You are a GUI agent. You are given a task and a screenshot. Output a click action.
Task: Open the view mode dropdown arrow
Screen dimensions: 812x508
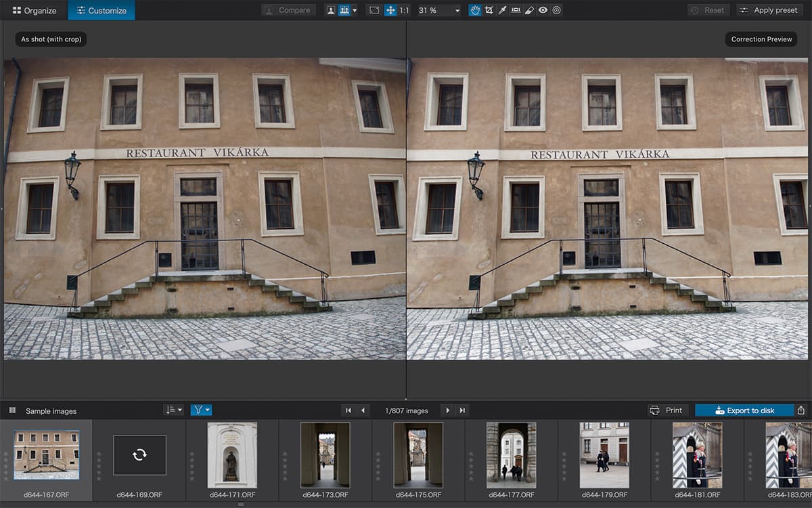pyautogui.click(x=355, y=10)
